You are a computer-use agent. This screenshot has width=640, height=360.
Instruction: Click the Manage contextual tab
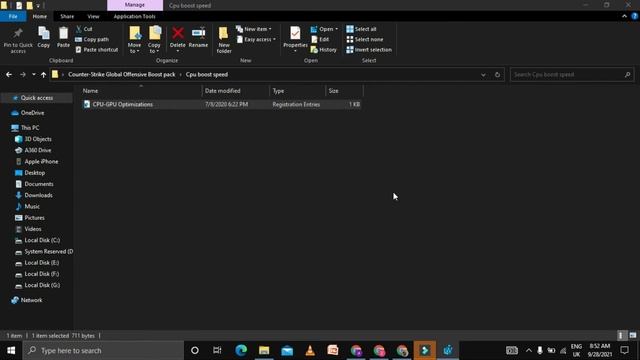(x=135, y=5)
